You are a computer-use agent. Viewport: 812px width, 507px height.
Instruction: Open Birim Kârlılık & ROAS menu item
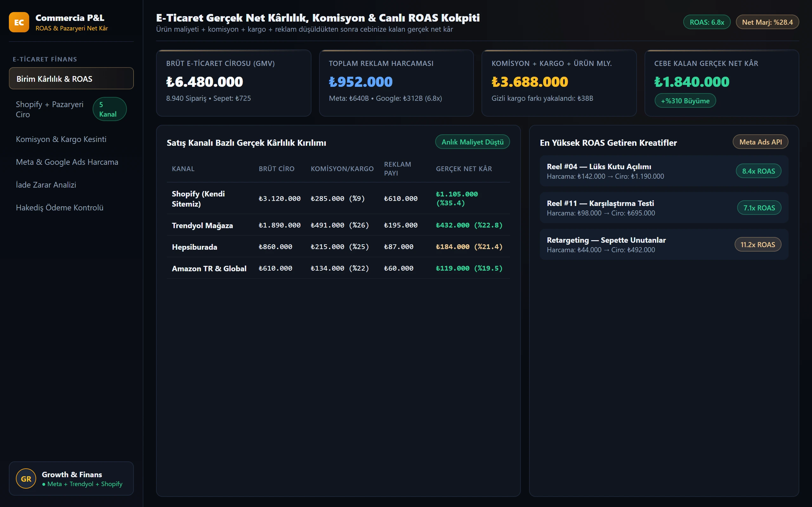[71, 79]
